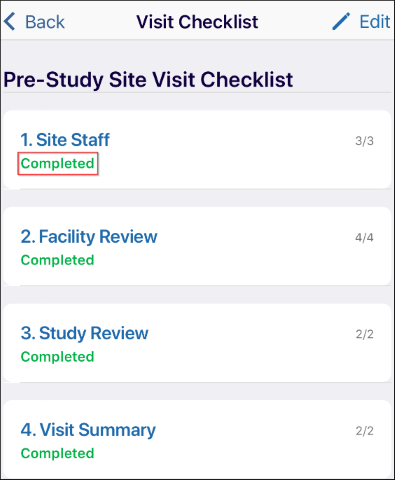This screenshot has height=480, width=395.
Task: Tap the 3/3 progress count for Site Staff
Action: [x=364, y=141]
